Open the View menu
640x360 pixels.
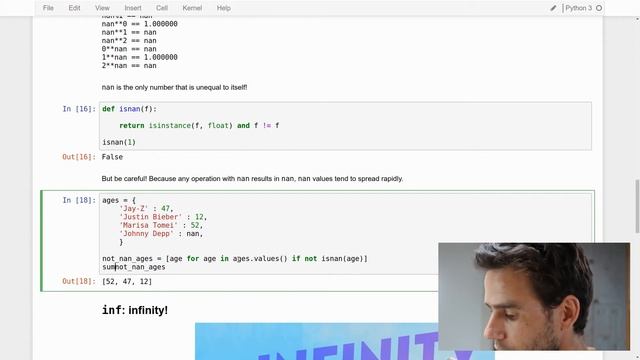102,8
